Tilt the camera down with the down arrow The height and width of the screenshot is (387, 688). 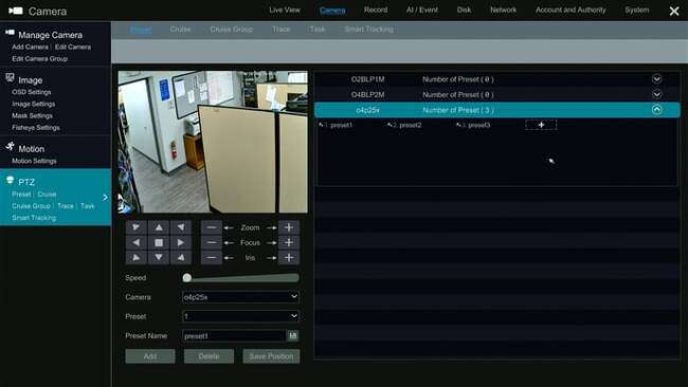point(159,258)
